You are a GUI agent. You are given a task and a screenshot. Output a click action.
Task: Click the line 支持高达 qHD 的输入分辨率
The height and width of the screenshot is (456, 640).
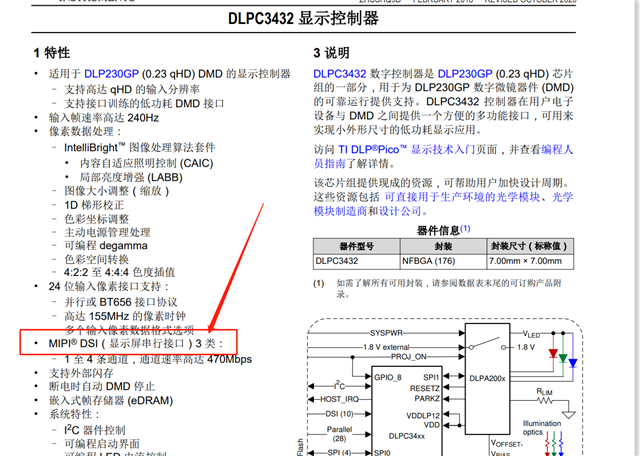[132, 89]
